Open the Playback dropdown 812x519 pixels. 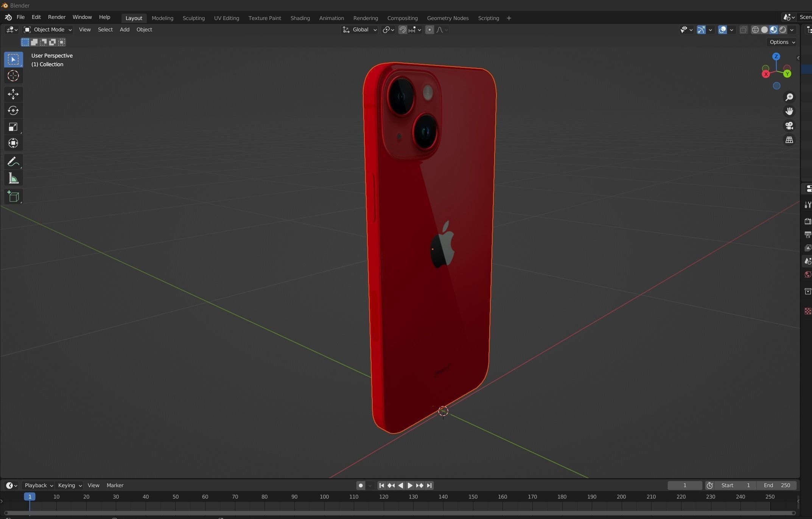point(38,485)
